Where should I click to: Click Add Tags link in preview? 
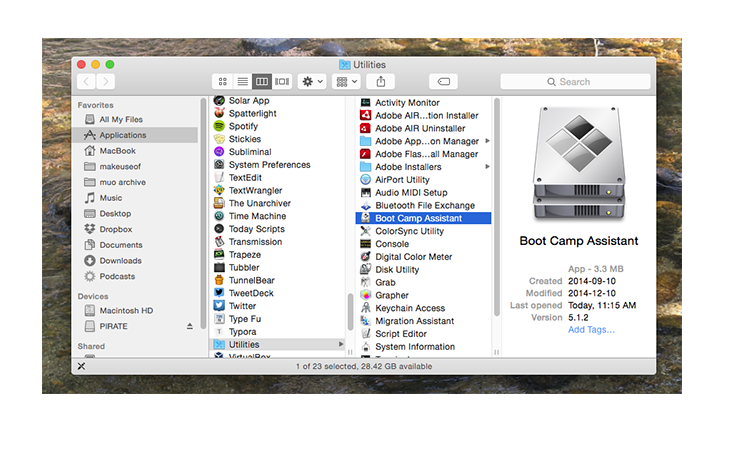(591, 330)
